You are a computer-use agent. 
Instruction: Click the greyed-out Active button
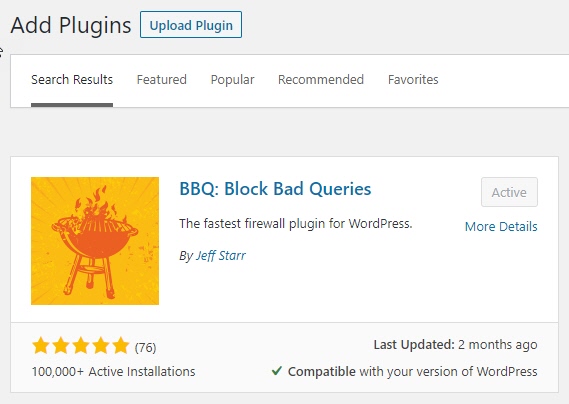tap(509, 192)
